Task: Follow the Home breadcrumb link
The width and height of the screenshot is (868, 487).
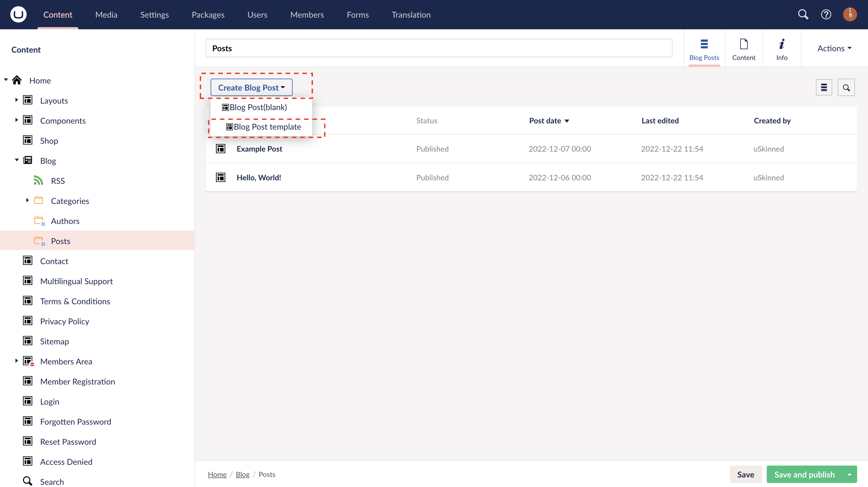Action: [217, 474]
